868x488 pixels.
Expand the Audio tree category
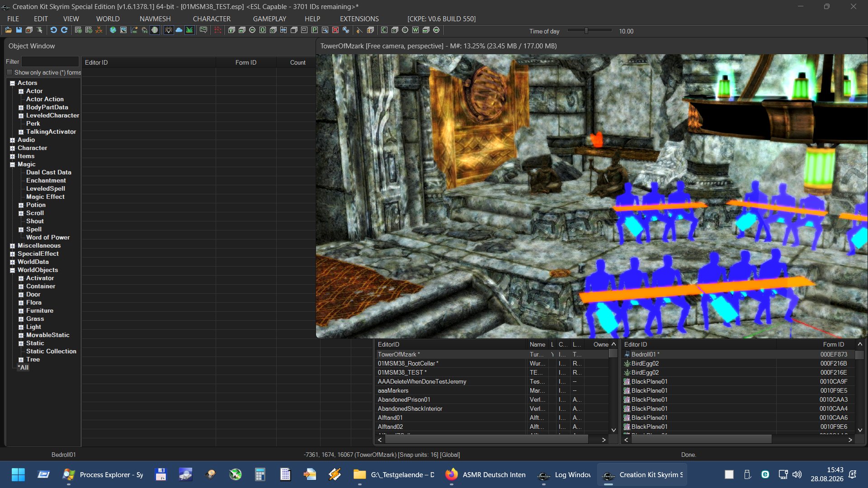click(x=12, y=140)
